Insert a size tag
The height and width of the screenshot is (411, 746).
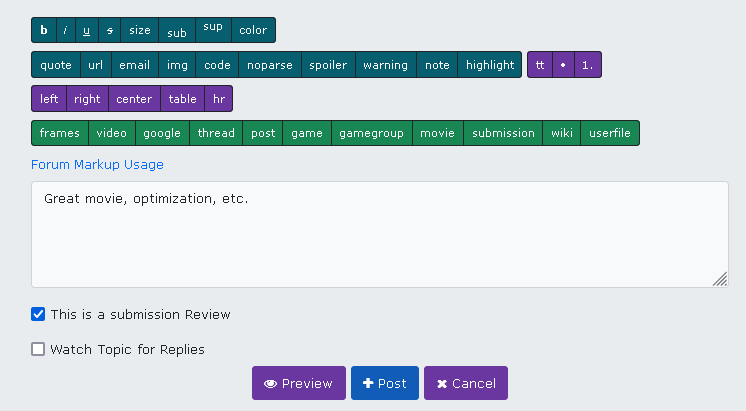[x=139, y=30]
